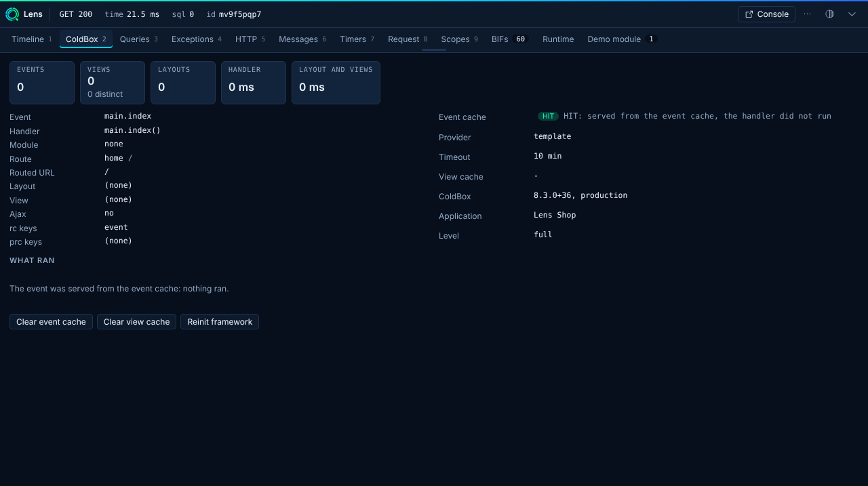Switch to the Timers tab
The height and width of the screenshot is (486, 868).
357,39
